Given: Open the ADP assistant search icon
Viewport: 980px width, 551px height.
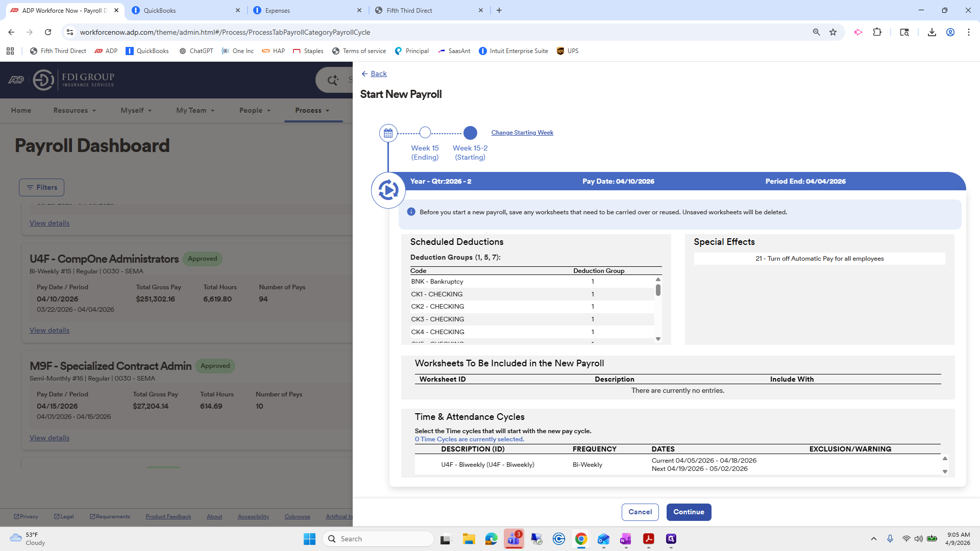Looking at the screenshot, I should point(333,80).
